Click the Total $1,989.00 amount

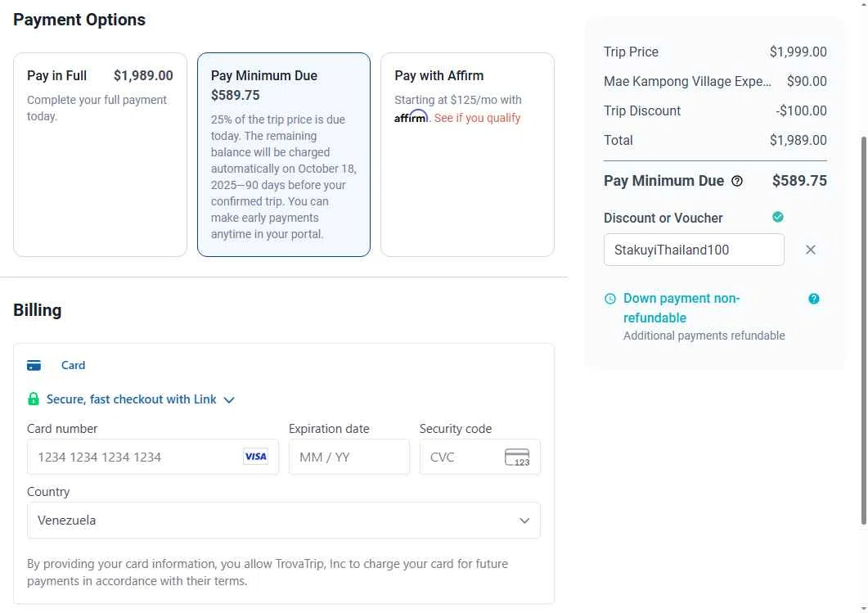[x=798, y=140]
